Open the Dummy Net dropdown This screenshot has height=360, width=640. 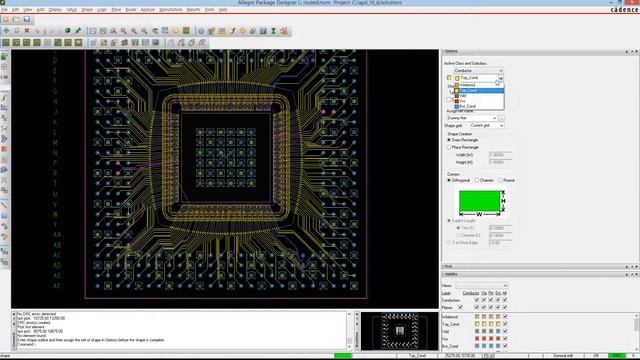472,118
